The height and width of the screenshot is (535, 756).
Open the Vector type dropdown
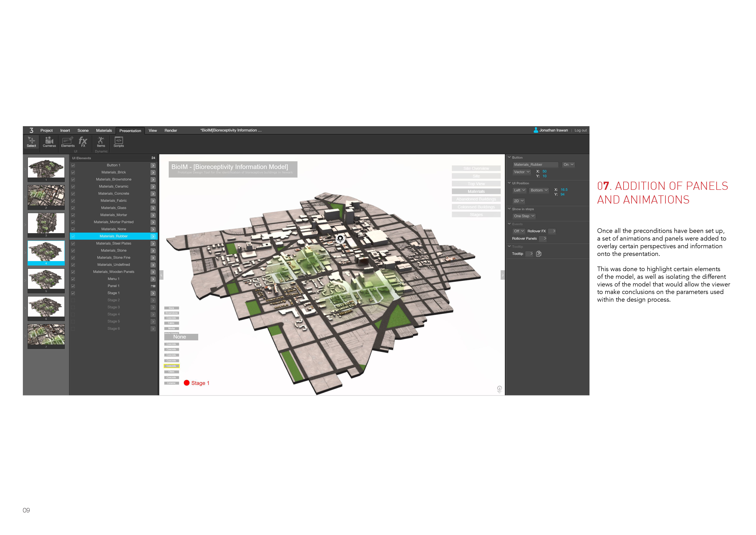tap(522, 172)
